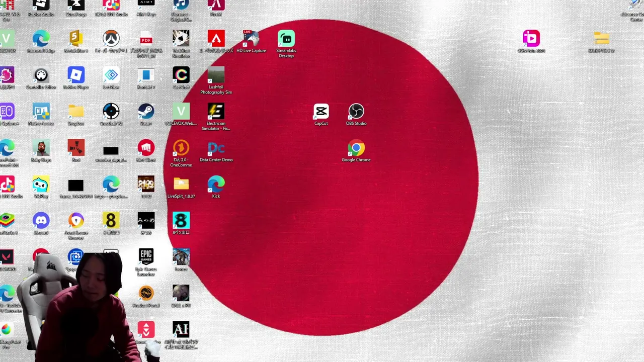This screenshot has height=362, width=644.
Task: Open the LiveSplit_1.8.37 folder
Action: (181, 184)
